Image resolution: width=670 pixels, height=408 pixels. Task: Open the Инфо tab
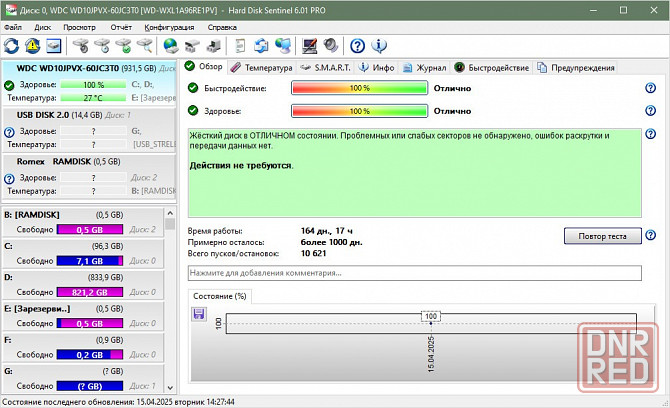376,68
